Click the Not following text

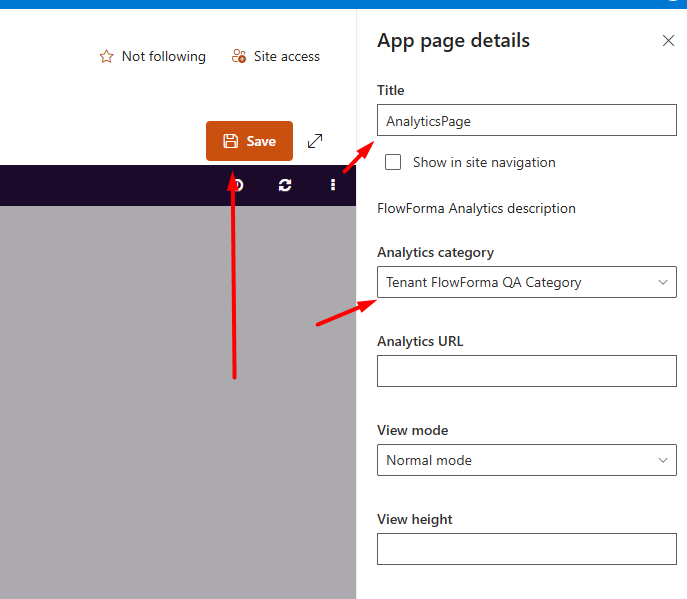[164, 57]
